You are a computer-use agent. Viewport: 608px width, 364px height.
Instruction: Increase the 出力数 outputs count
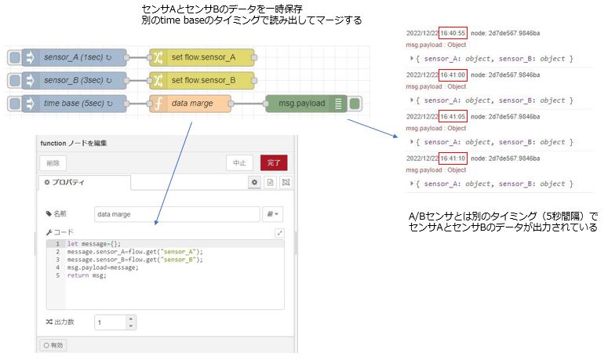[130, 318]
